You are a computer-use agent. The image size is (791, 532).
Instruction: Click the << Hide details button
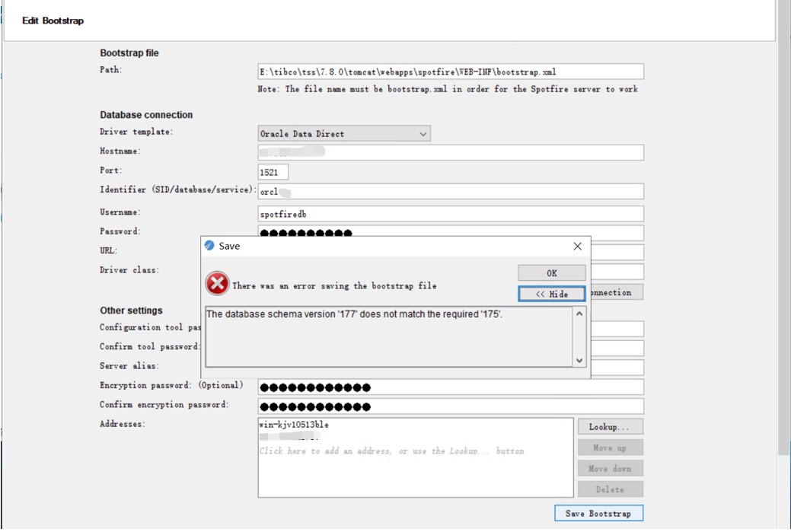551,294
